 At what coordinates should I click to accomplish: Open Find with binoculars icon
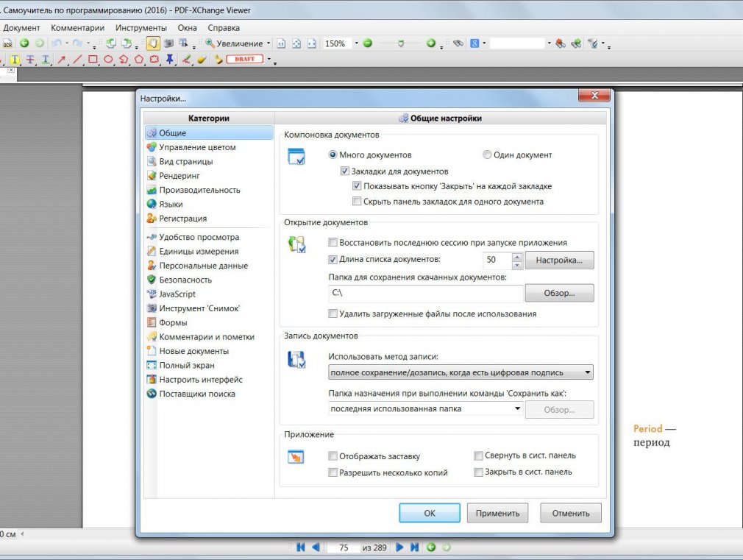[x=458, y=43]
